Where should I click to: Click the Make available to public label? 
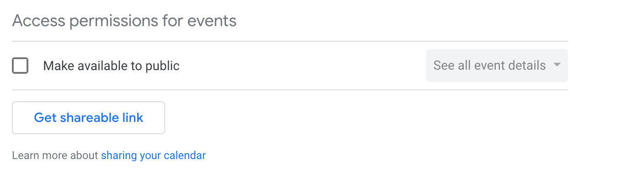[x=111, y=66]
